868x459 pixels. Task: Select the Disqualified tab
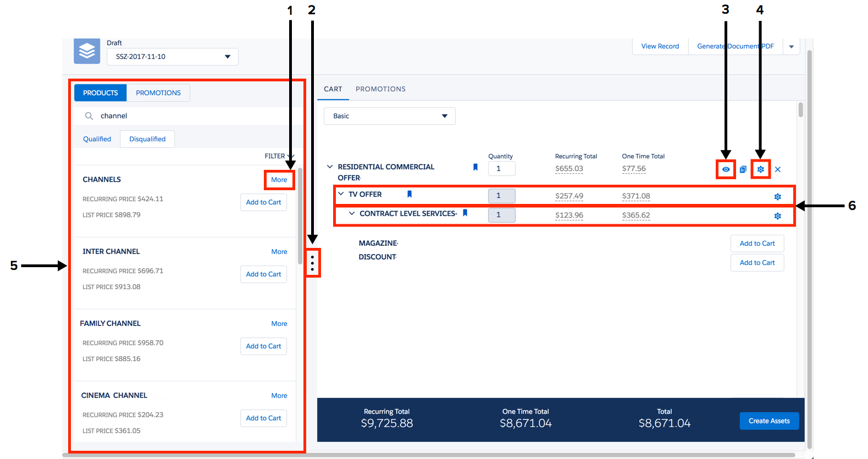click(147, 139)
